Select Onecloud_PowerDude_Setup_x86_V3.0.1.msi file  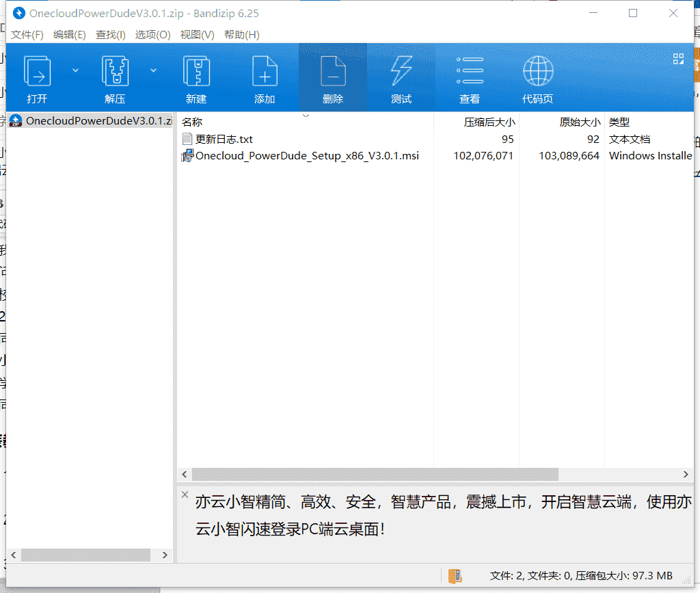[307, 156]
